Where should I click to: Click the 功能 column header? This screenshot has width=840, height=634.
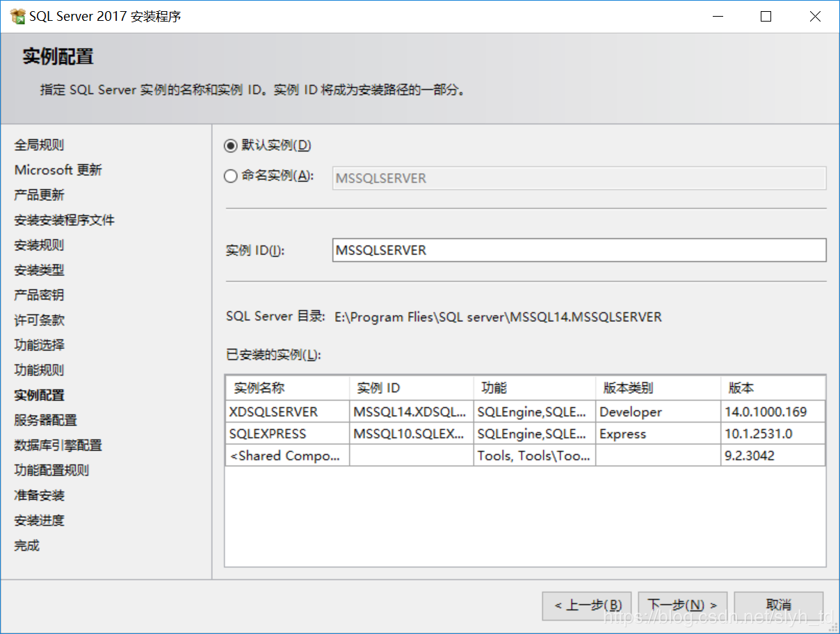pos(534,388)
